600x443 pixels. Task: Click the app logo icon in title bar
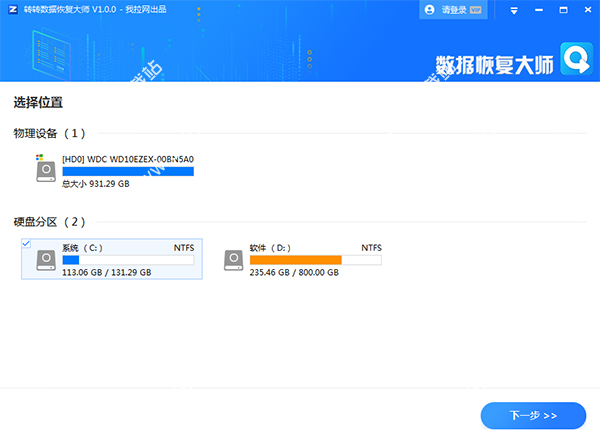(x=13, y=10)
